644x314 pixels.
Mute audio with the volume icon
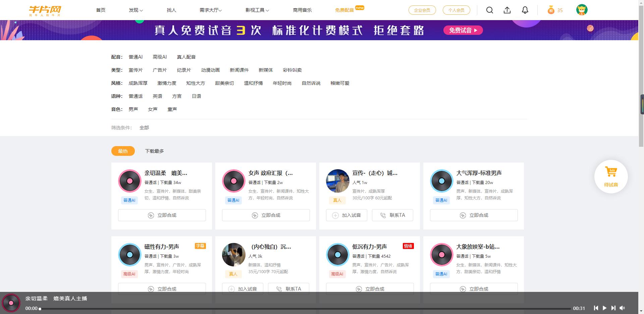click(x=622, y=308)
